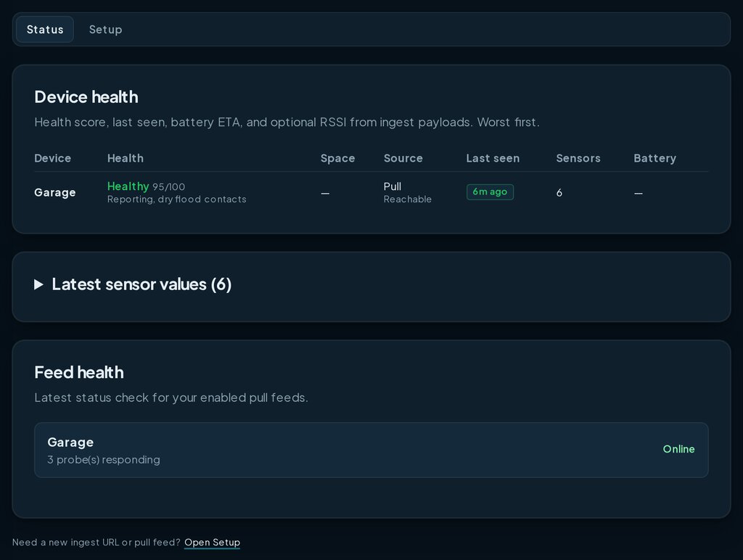Click the Garage feed health card
The image size is (743, 560).
[371, 450]
